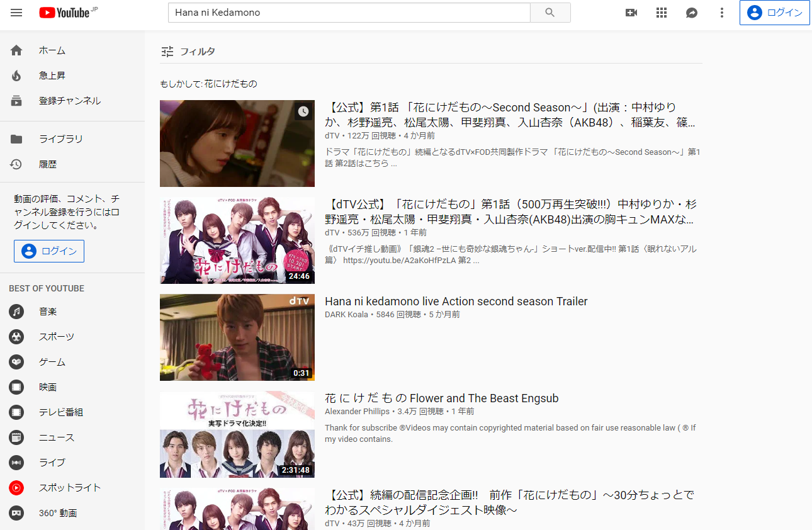Open the 24:46 duration video thumbnail

coord(237,240)
